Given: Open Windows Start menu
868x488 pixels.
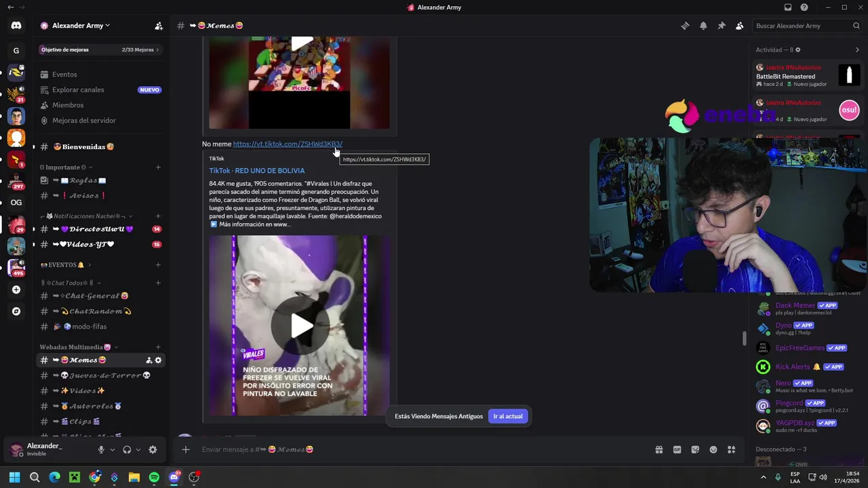Looking at the screenshot, I should pos(15,477).
